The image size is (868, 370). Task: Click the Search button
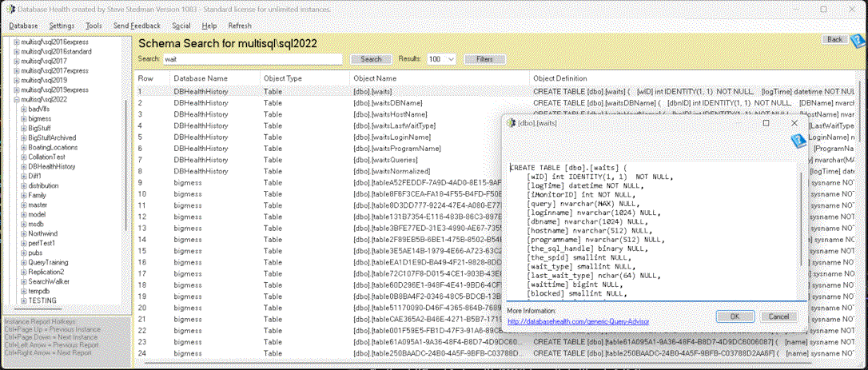coord(371,59)
